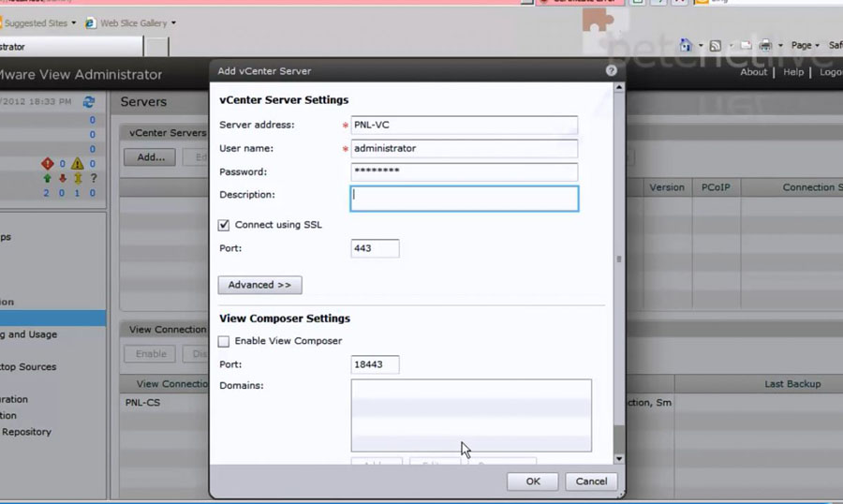Click the vCenter Servers panel header
The image size is (843, 504).
click(168, 132)
